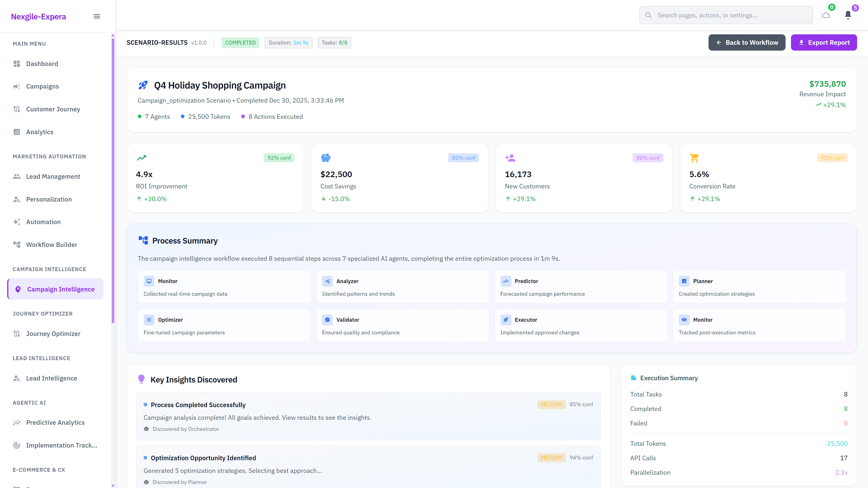Screen dimensions: 868x488
Task: Expand Implementation Tracker truncated item
Action: 62,445
